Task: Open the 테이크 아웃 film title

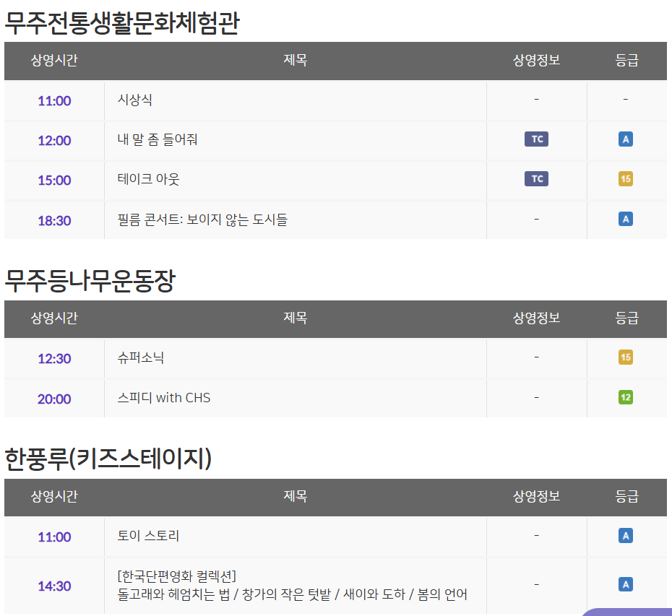Action: tap(148, 179)
